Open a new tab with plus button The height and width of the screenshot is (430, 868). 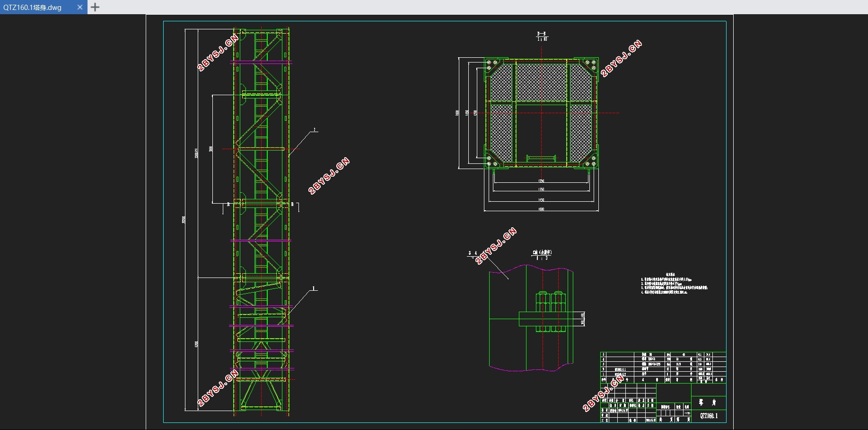pyautogui.click(x=95, y=7)
